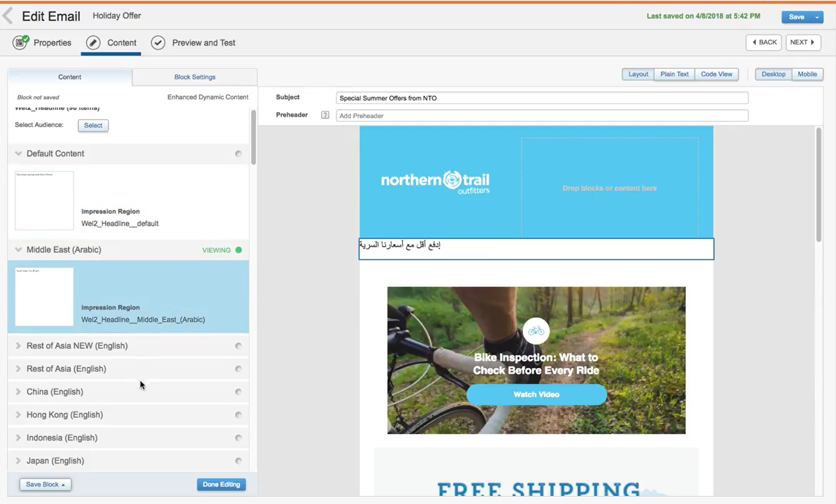Collapse the Middle East (Arabic) section
Viewport: 836px width, 504px height.
point(18,250)
